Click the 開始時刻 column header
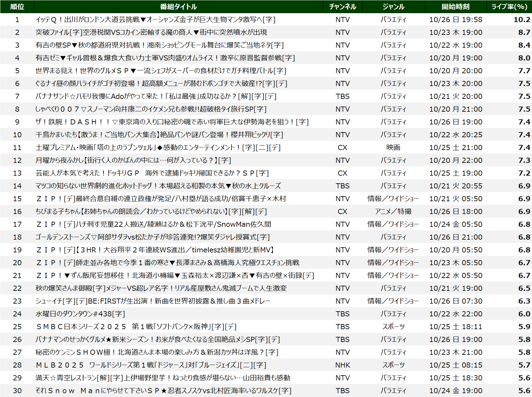Image resolution: width=532 pixels, height=397 pixels. (456, 7)
